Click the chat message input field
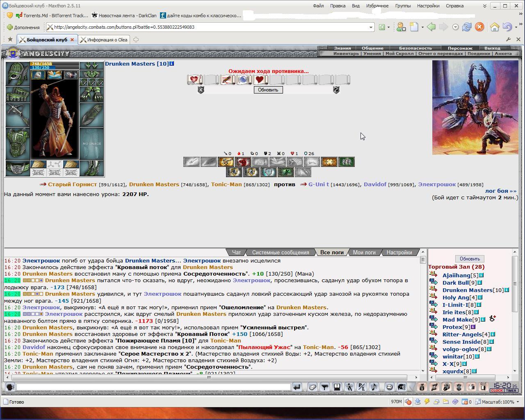The image size is (525, 420). click(153, 387)
